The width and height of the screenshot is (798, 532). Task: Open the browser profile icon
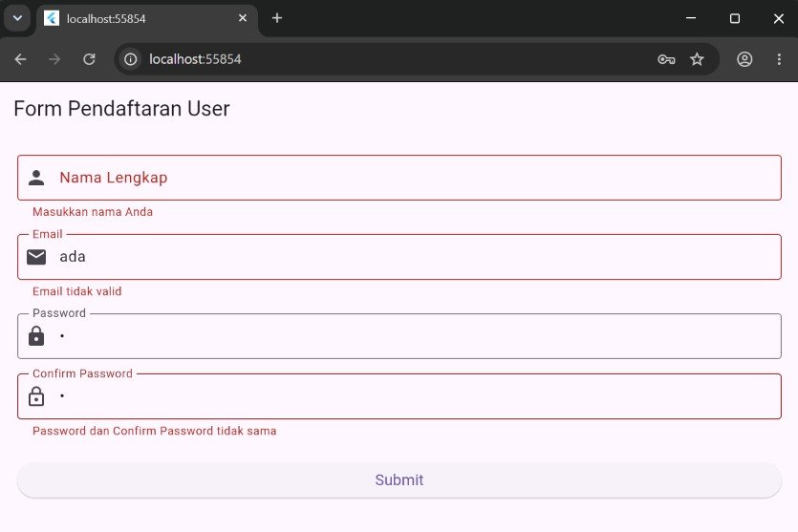coord(744,59)
